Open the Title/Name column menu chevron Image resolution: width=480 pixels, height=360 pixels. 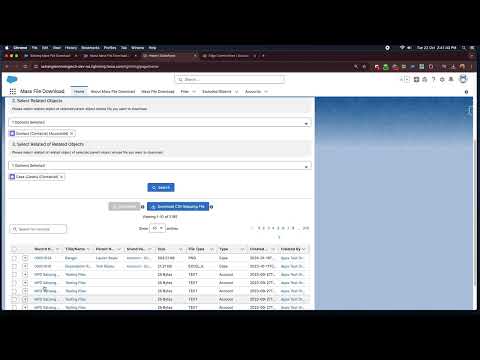pos(88,249)
